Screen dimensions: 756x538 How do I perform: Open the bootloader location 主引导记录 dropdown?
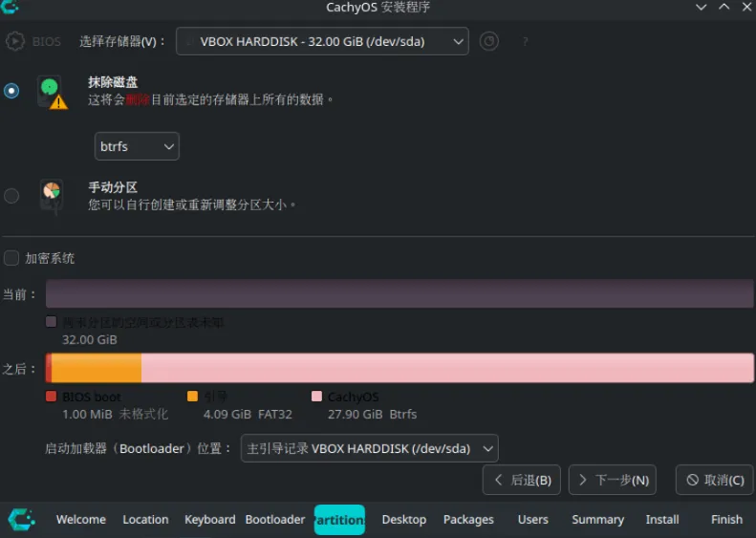369,448
